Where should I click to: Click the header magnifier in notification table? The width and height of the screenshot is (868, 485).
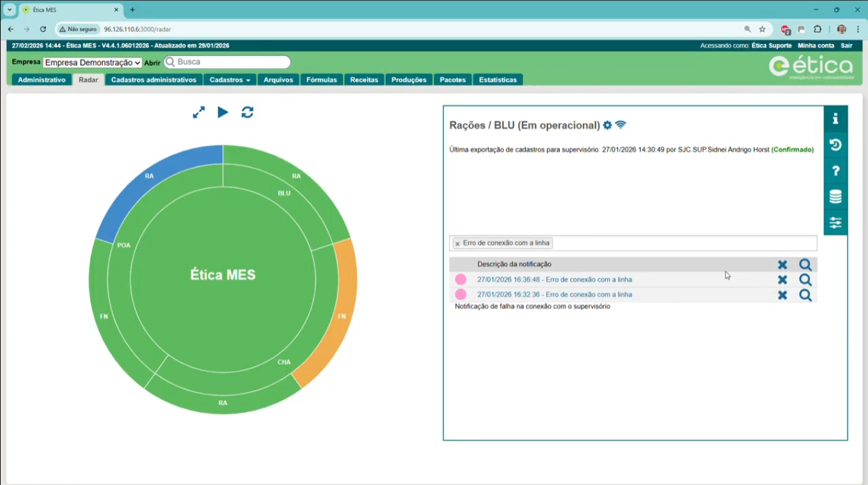[x=805, y=265]
